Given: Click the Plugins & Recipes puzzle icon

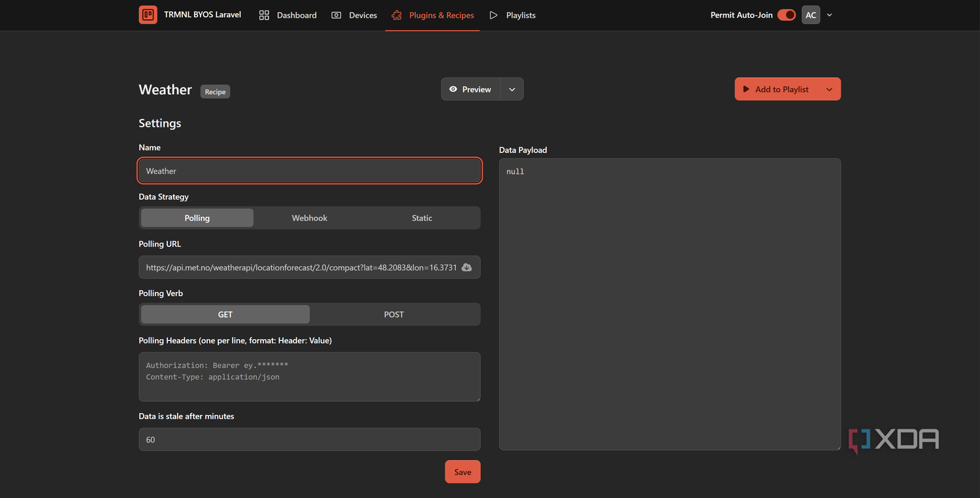Looking at the screenshot, I should coord(397,15).
